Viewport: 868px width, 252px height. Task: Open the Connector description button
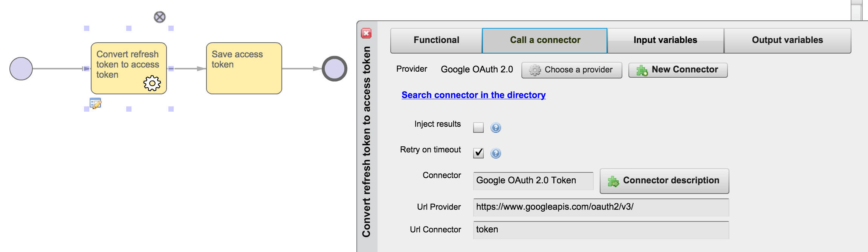(x=664, y=181)
